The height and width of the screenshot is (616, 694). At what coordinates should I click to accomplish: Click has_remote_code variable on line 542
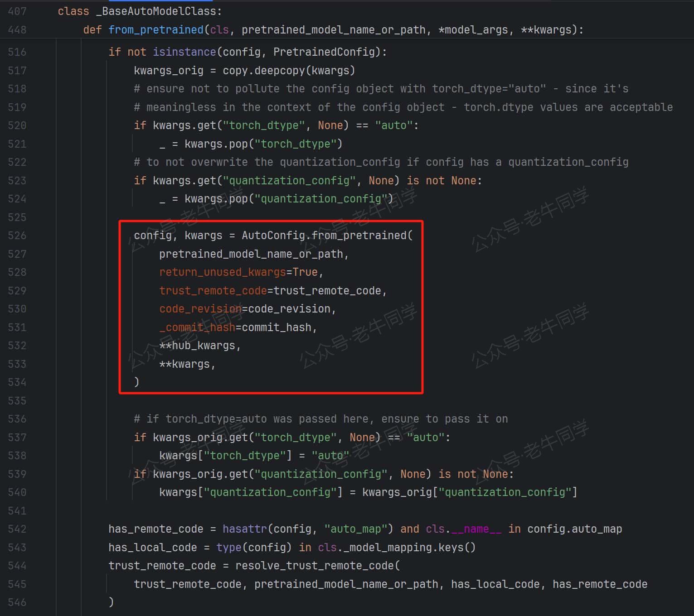pyautogui.click(x=156, y=529)
